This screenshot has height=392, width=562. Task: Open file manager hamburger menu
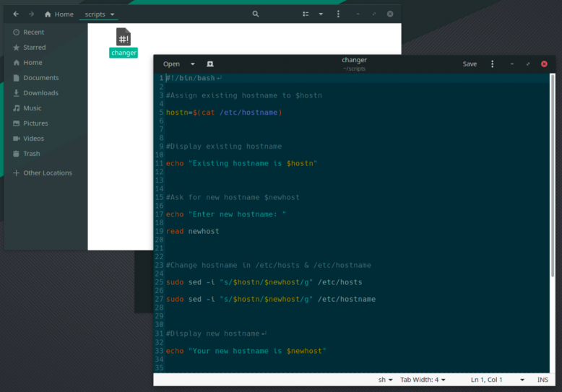(x=338, y=14)
